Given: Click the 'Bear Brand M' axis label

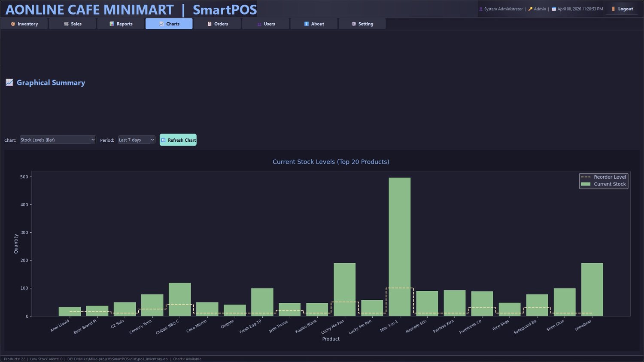Looking at the screenshot, I should coord(85,326).
